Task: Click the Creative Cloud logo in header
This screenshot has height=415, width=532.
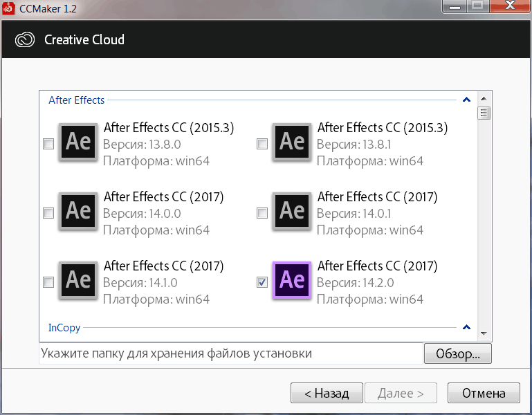Action: pyautogui.click(x=25, y=39)
